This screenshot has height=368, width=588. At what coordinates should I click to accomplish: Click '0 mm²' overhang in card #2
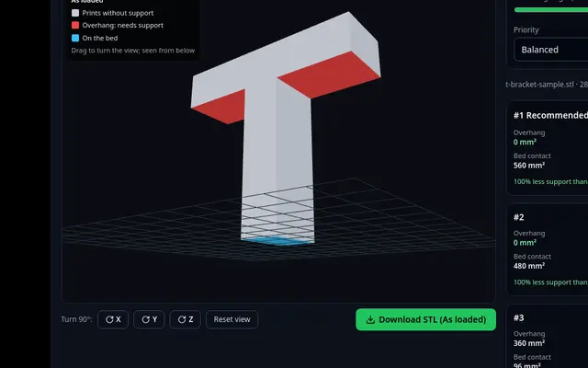pos(525,243)
